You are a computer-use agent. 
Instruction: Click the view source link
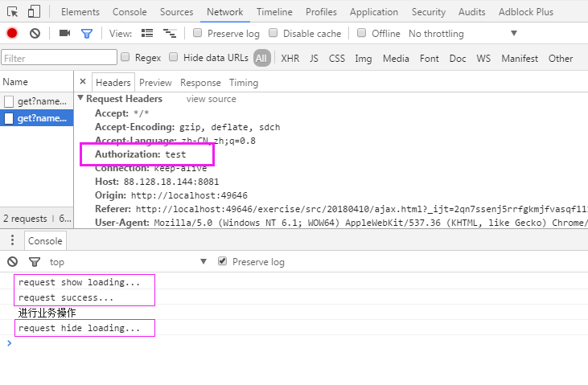(x=211, y=99)
